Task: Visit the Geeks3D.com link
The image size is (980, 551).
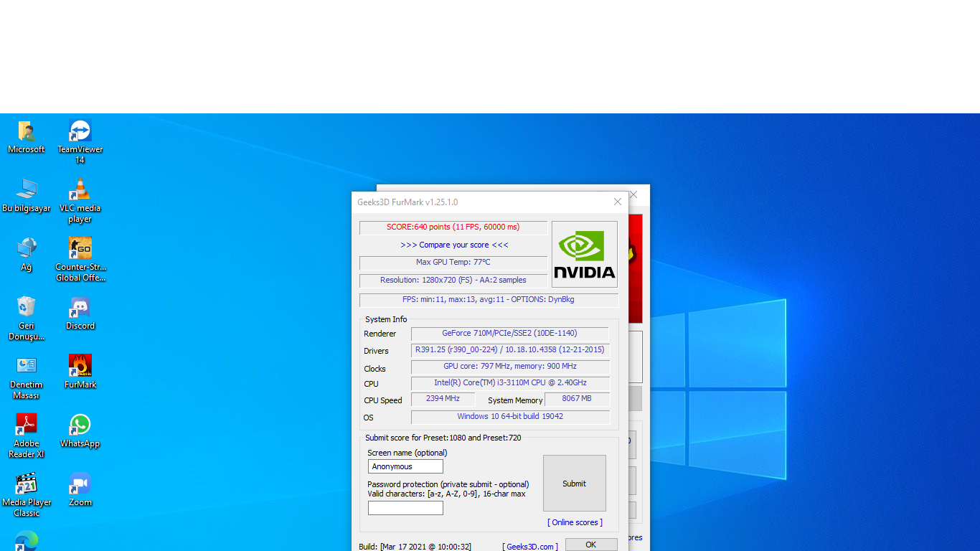Action: pos(530,547)
